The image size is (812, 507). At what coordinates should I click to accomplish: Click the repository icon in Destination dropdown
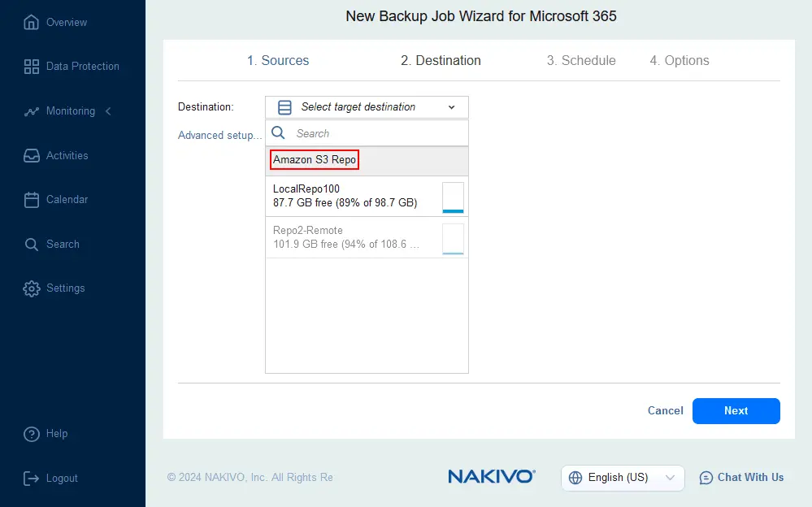click(284, 107)
